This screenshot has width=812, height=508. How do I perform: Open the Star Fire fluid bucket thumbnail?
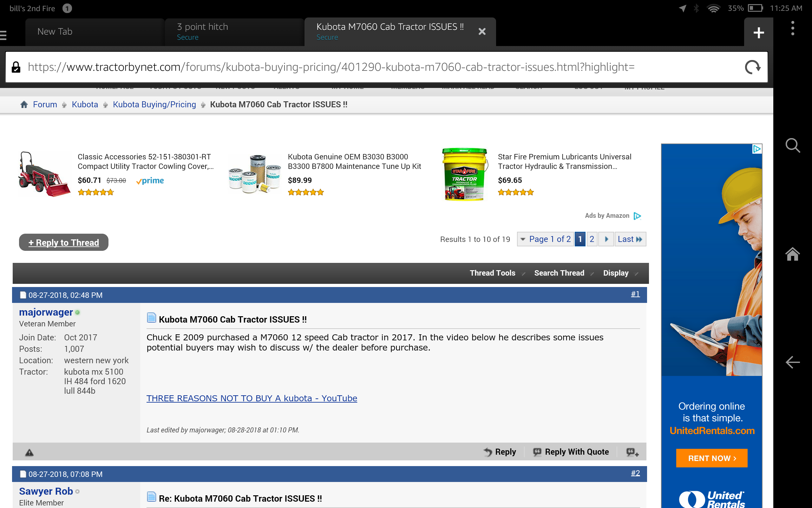pyautogui.click(x=464, y=174)
